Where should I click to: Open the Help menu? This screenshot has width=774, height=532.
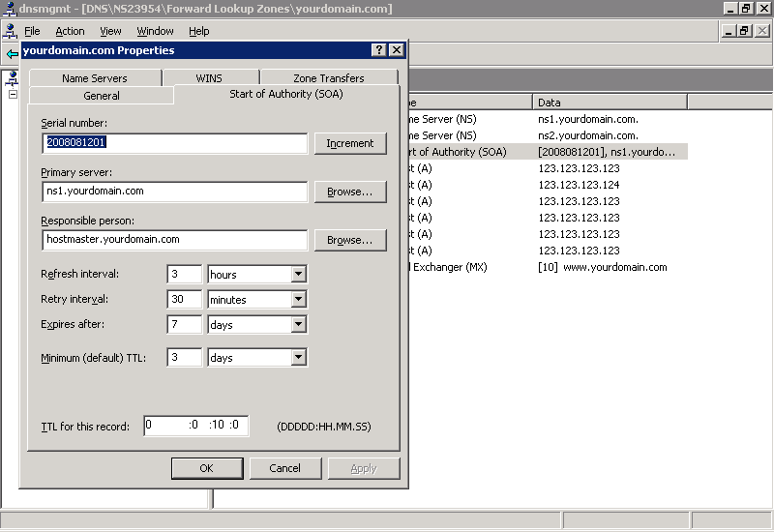(199, 31)
